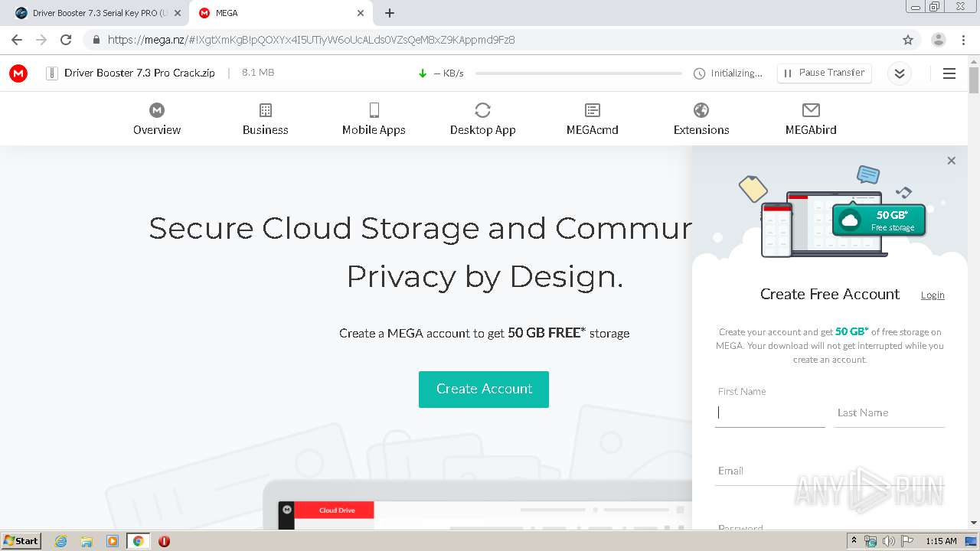Go to Mobile Apps page
980x551 pixels.
tap(374, 119)
